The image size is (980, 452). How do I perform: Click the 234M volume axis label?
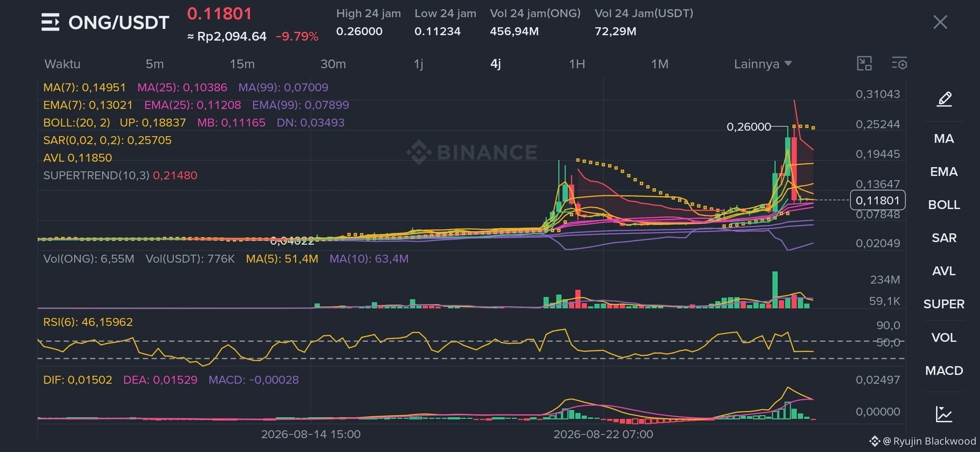tap(885, 280)
